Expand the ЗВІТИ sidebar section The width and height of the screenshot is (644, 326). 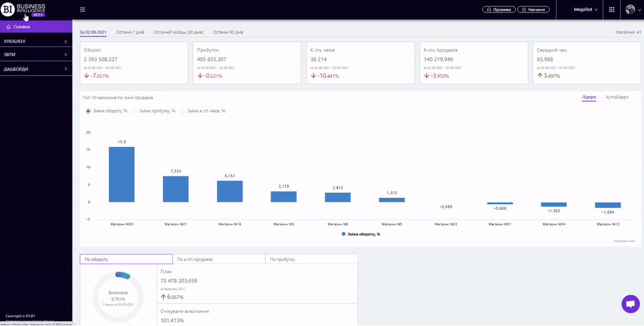coord(36,55)
